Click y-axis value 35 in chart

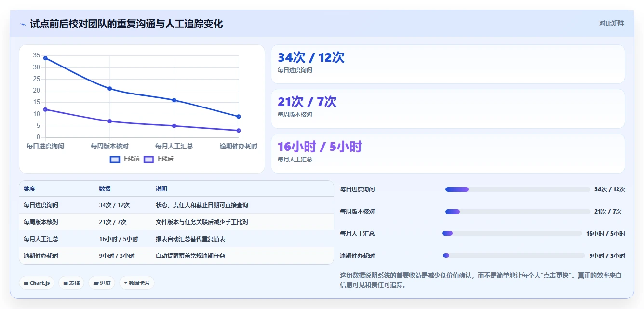coord(37,55)
